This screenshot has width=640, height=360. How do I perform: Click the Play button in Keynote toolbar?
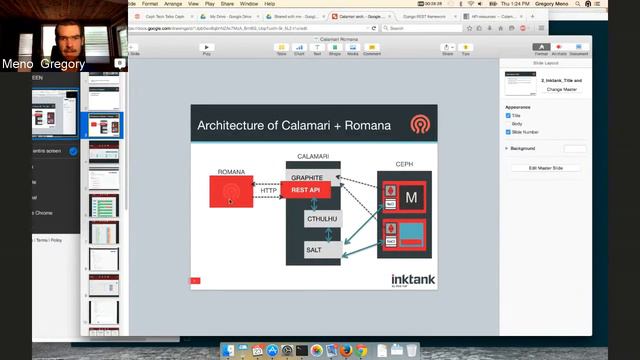[x=207, y=48]
